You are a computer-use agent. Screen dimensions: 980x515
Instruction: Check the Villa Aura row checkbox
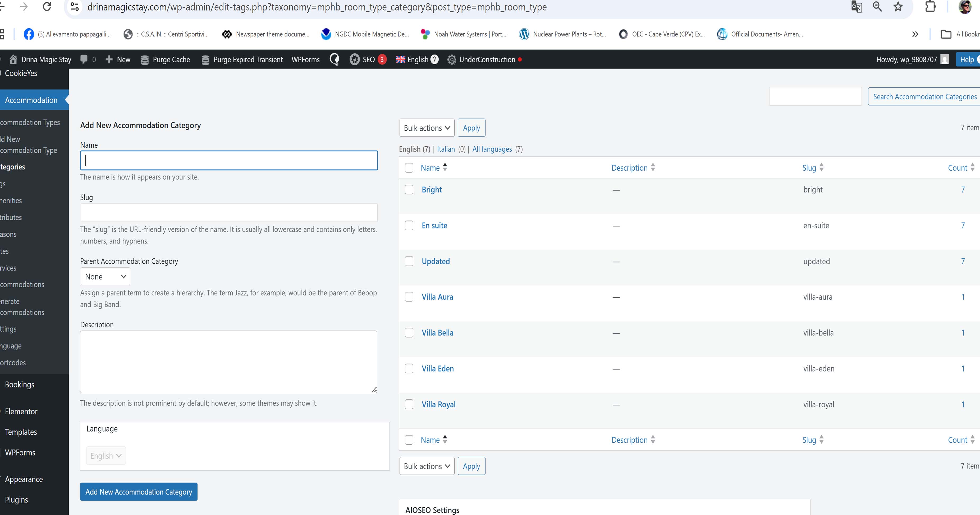pyautogui.click(x=409, y=297)
